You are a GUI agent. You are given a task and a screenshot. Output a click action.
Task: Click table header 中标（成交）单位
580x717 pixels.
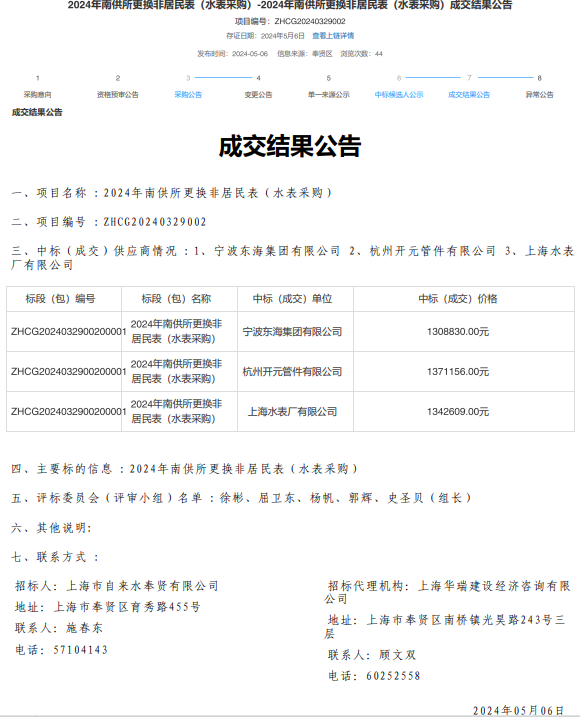pos(292,299)
